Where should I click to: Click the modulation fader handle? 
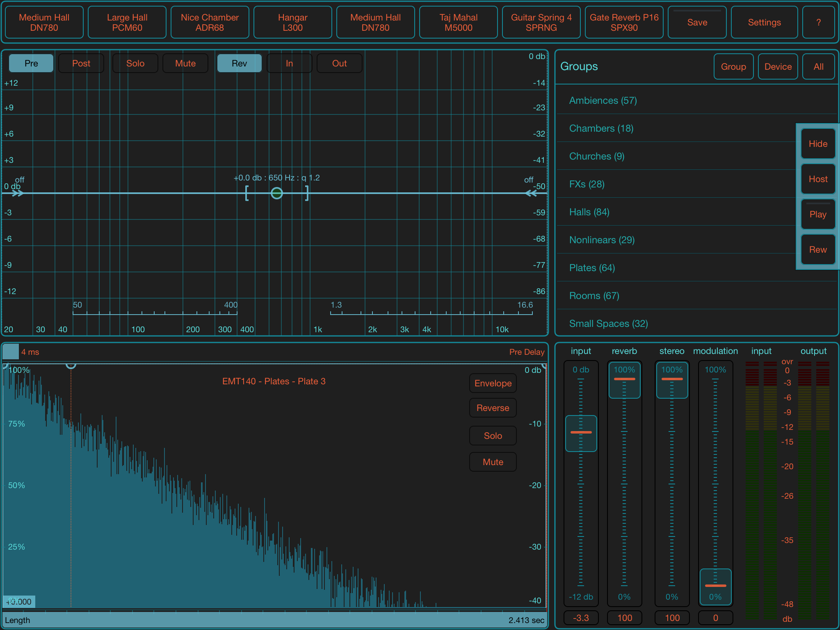coord(716,587)
